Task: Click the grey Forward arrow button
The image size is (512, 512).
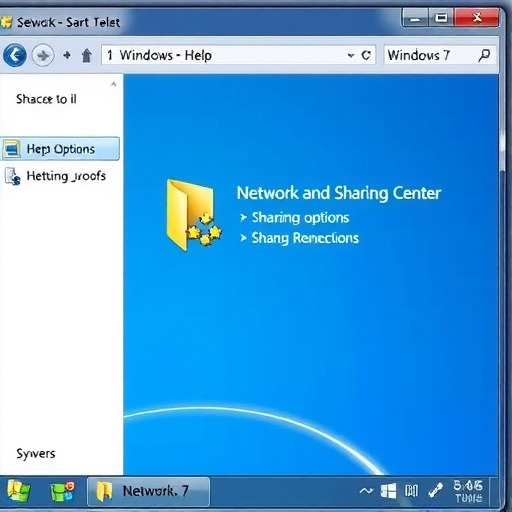Action: 43,55
